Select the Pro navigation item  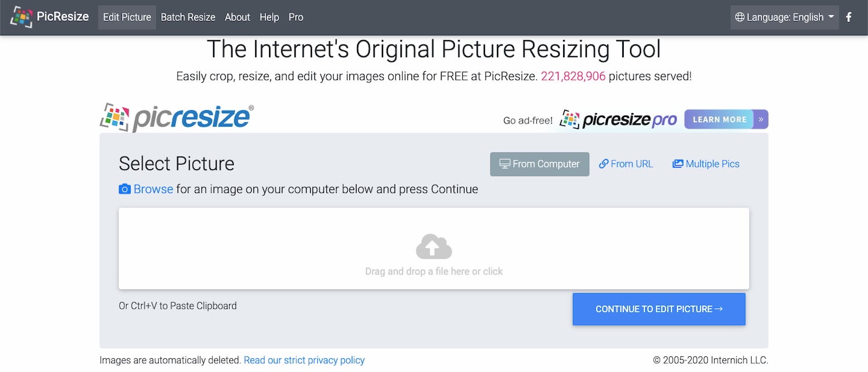coord(296,17)
